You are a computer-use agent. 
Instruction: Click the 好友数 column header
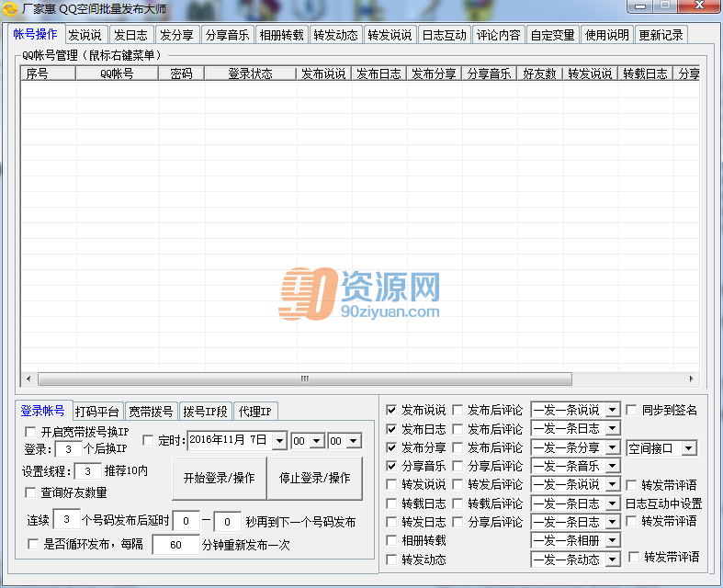[x=540, y=73]
